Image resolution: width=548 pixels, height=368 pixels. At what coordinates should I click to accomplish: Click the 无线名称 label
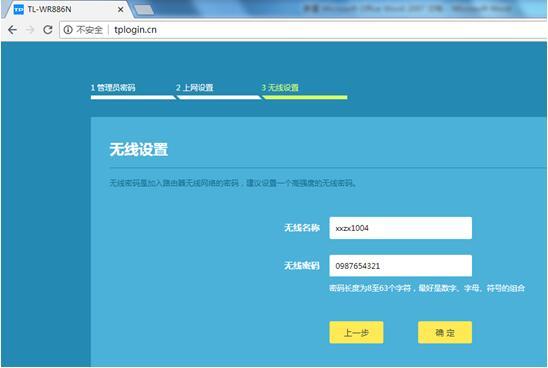click(302, 228)
